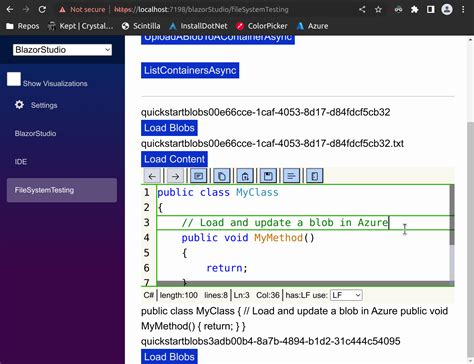This screenshot has height=364, width=474.
Task: Click the editor's horizontal scrollbar
Action: pyautogui.click(x=303, y=284)
